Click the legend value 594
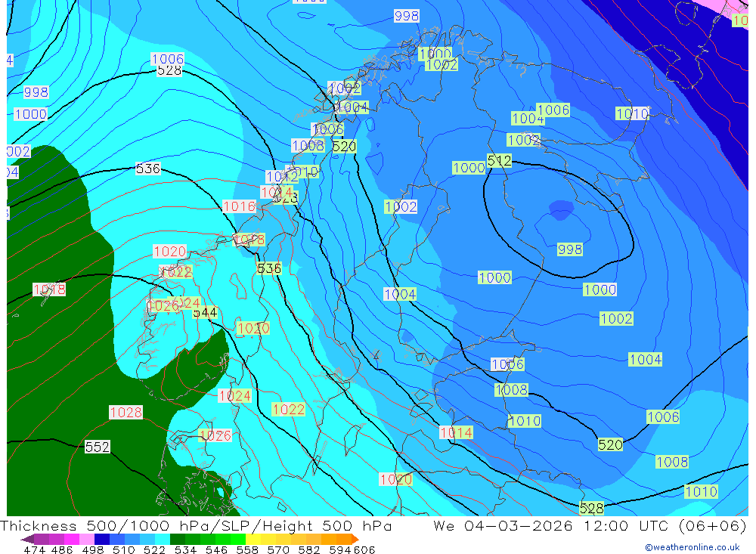 point(340,549)
